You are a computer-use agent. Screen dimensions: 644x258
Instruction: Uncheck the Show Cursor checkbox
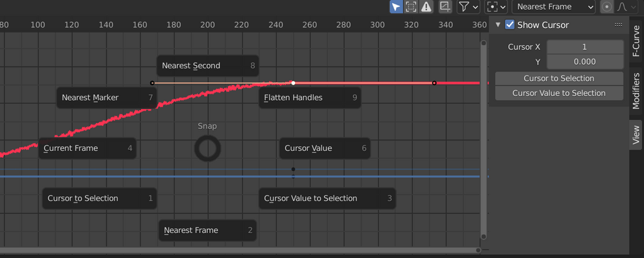510,25
